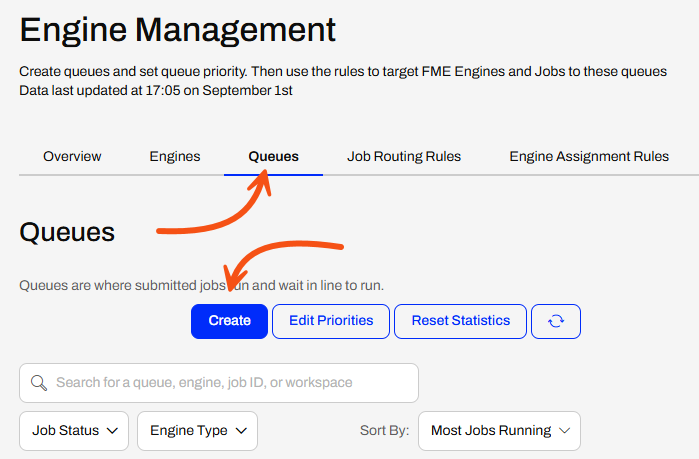Click the 'Sort By:' label
This screenshot has width=699, height=459.
click(x=384, y=430)
